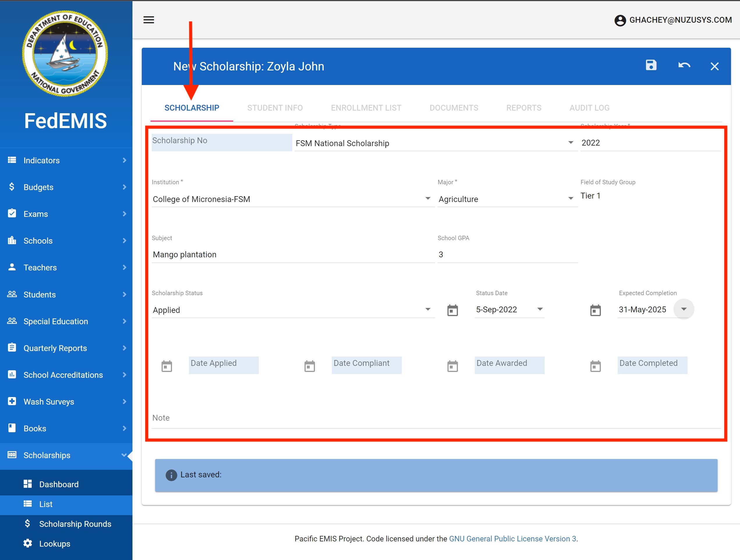Click the undo arrow icon in header
Image resolution: width=740 pixels, height=560 pixels.
tap(684, 65)
